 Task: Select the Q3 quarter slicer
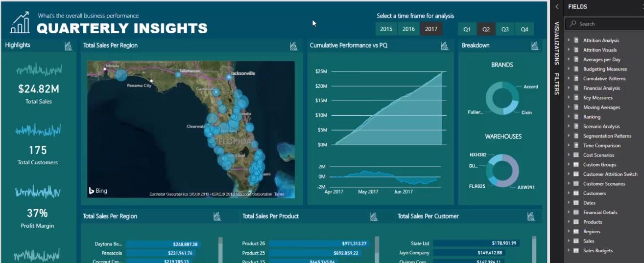tap(505, 29)
